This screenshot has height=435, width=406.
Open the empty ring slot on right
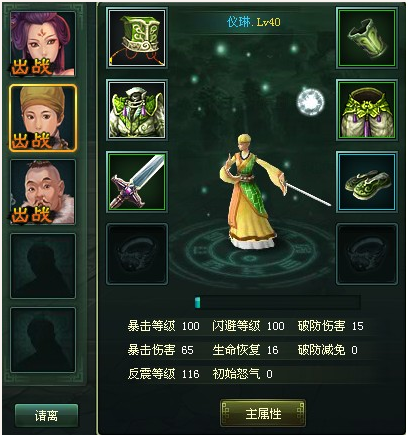tap(367, 254)
